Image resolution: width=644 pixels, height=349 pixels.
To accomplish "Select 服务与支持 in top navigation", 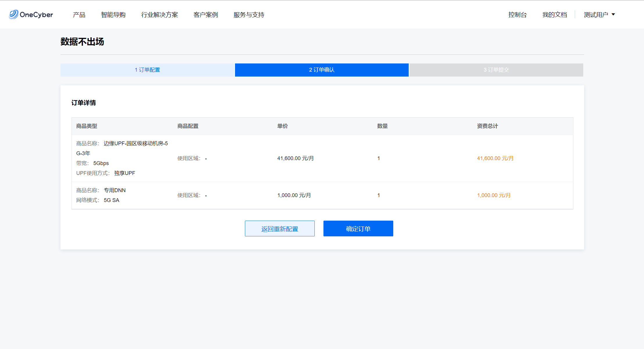I will pyautogui.click(x=249, y=15).
